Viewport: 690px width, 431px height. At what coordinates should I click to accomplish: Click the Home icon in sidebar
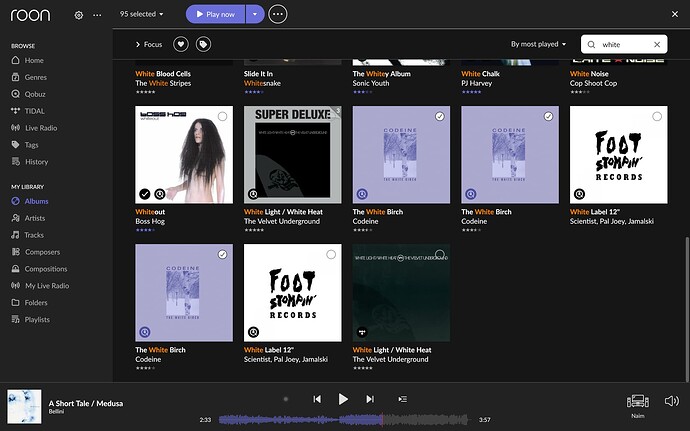(15, 60)
